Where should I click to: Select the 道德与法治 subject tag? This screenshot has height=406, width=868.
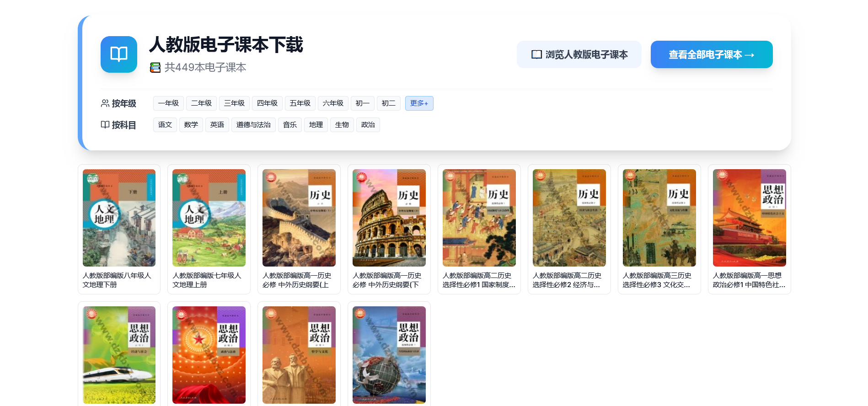coord(253,125)
